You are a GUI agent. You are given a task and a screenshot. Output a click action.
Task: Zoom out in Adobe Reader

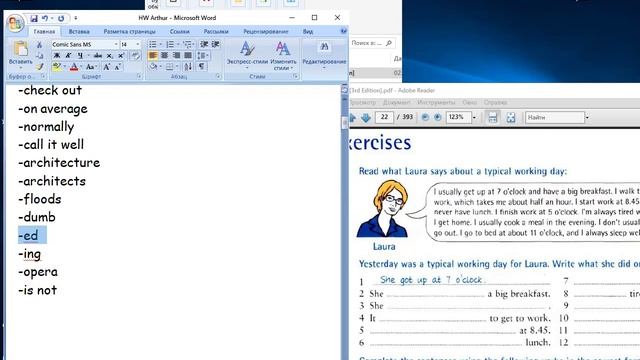point(425,118)
